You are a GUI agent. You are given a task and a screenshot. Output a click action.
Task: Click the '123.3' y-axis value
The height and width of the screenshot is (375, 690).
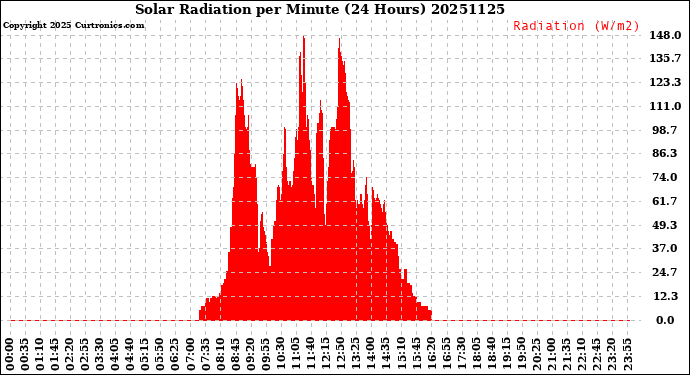click(665, 82)
